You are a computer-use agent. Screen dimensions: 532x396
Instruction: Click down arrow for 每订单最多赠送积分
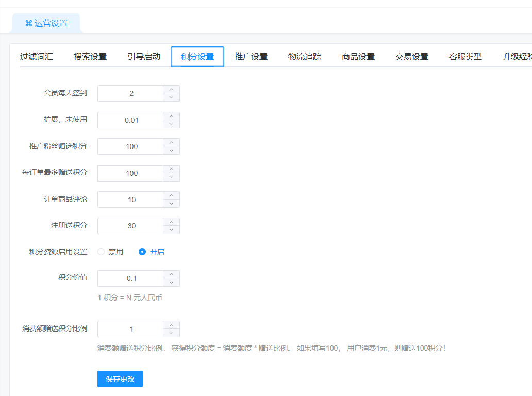[x=171, y=177]
